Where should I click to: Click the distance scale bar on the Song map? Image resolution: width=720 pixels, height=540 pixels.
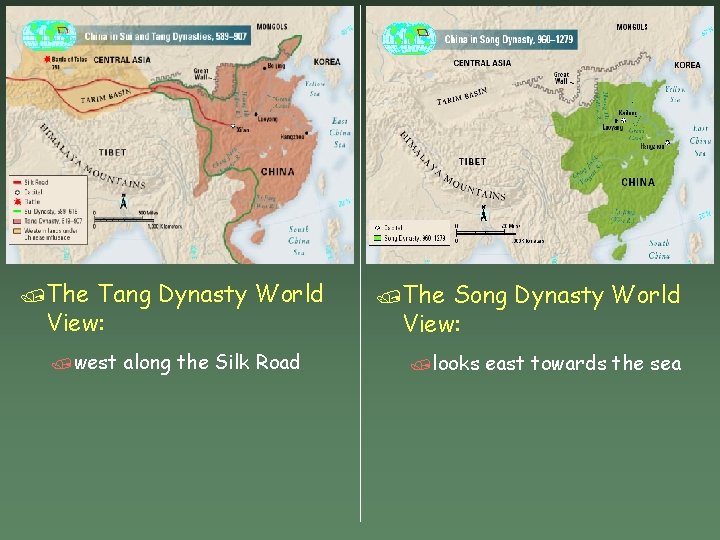pos(487,233)
